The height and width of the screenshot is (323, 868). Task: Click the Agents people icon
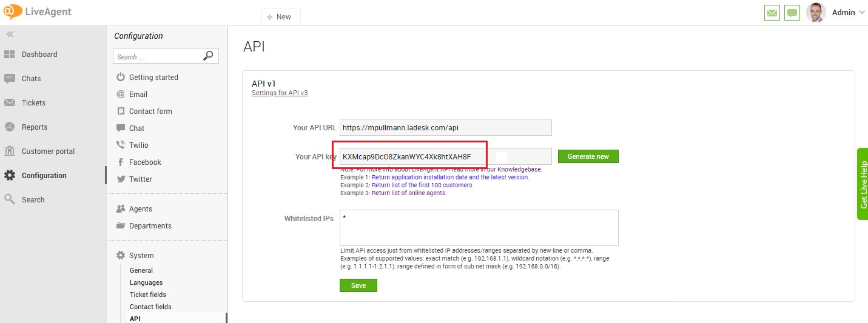point(120,208)
